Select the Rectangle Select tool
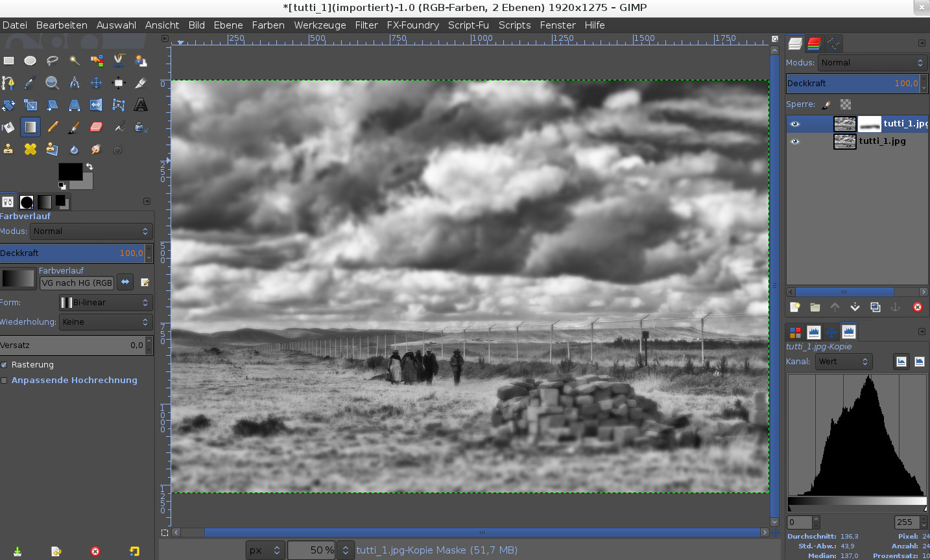 click(x=8, y=61)
